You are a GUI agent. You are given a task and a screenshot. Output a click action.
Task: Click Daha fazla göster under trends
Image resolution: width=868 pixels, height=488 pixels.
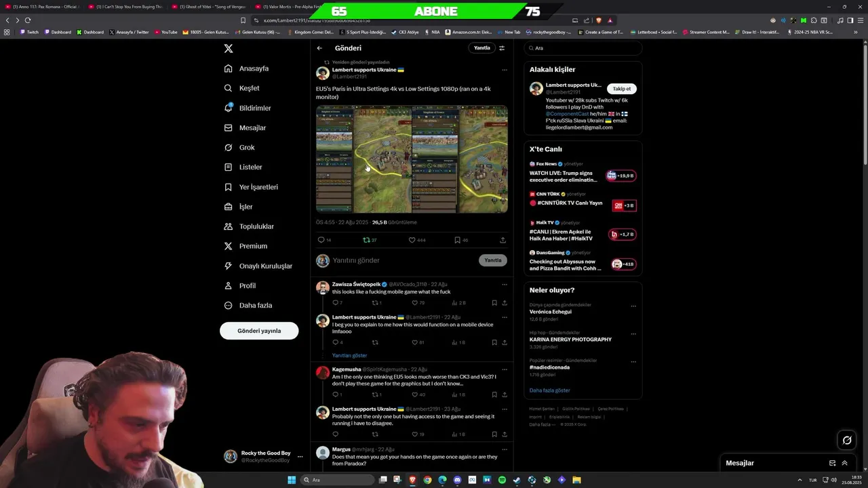pyautogui.click(x=549, y=390)
